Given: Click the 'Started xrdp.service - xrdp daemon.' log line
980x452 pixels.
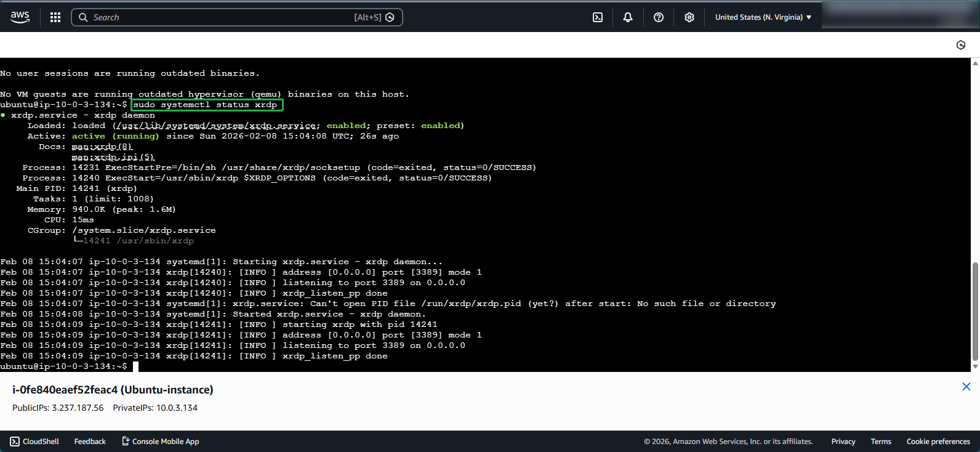Looking at the screenshot, I should pos(213,314).
